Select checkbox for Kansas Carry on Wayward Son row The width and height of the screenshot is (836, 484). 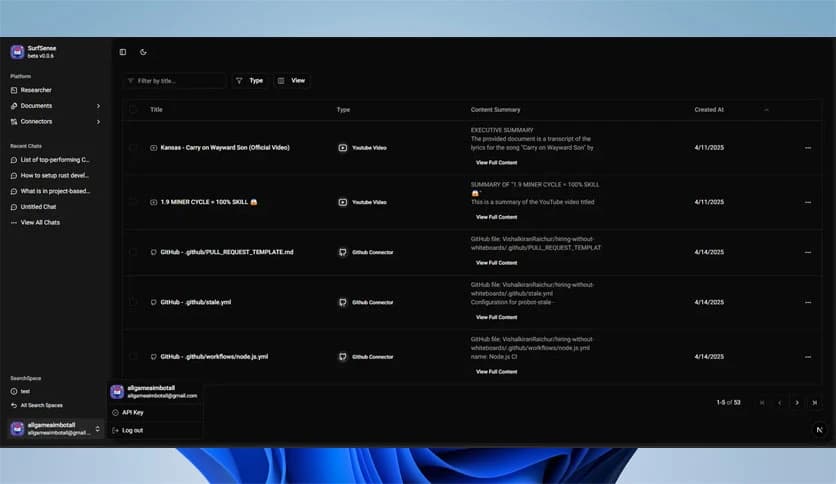(133, 148)
